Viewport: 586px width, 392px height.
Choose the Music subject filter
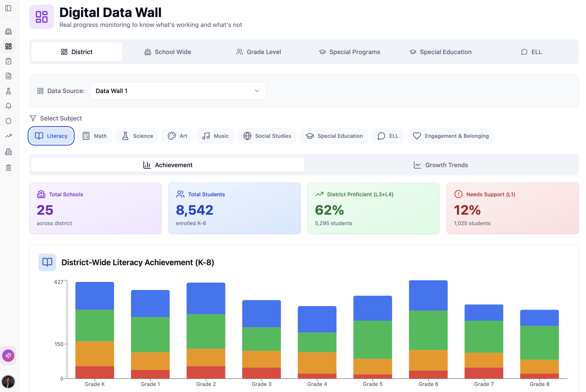pyautogui.click(x=215, y=136)
